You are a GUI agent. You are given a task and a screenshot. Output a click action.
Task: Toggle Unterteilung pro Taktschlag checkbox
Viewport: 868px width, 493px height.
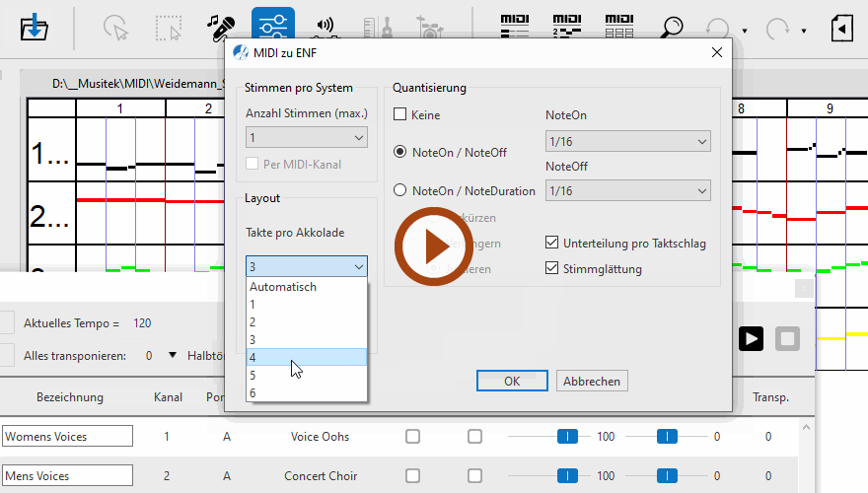(552, 243)
